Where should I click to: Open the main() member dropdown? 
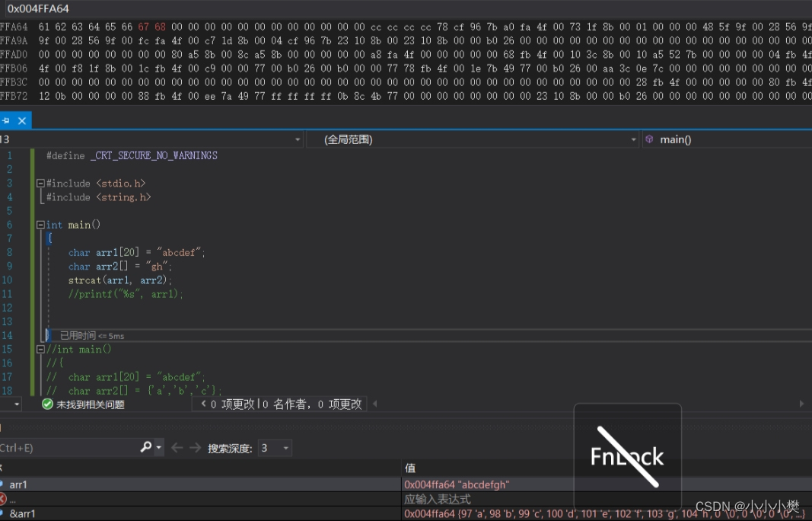point(727,139)
